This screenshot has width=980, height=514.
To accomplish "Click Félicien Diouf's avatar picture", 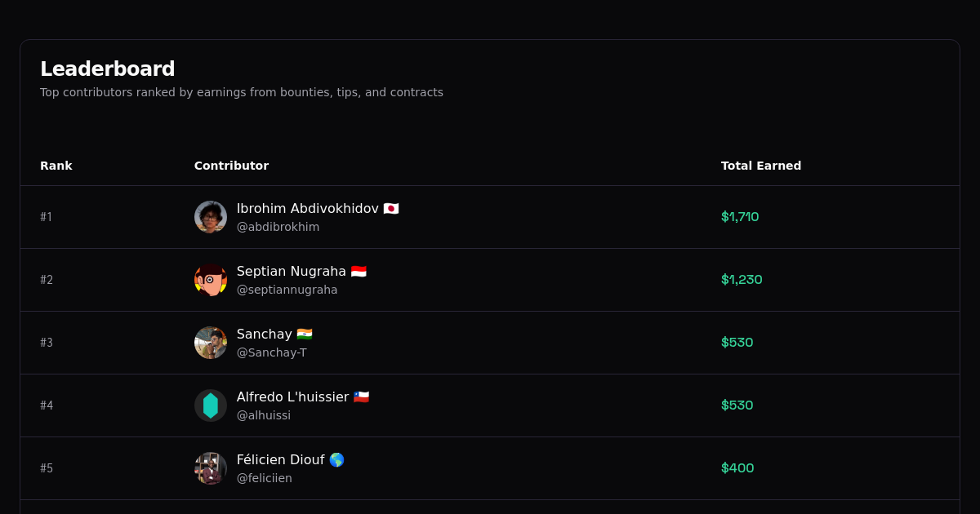I will 211,468.
